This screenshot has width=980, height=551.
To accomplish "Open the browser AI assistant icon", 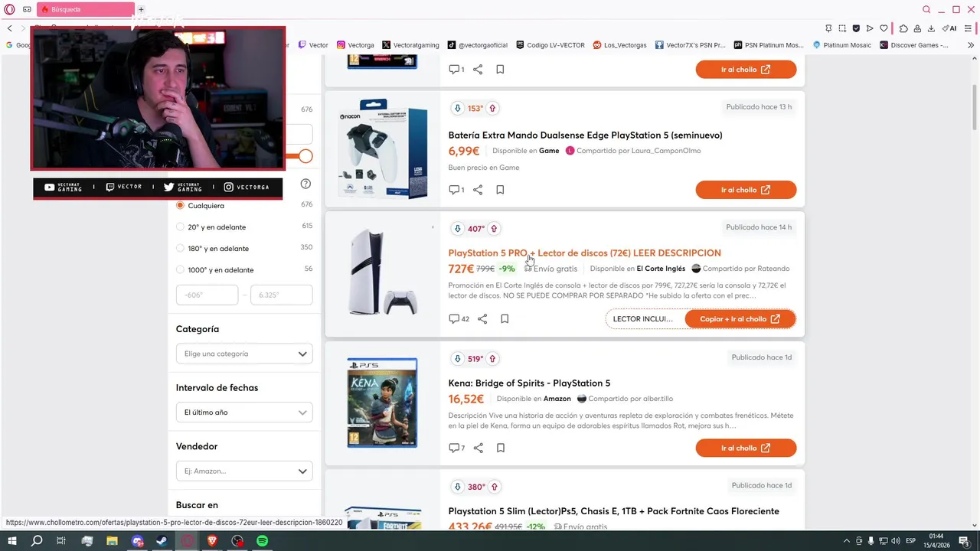I will [x=949, y=28].
